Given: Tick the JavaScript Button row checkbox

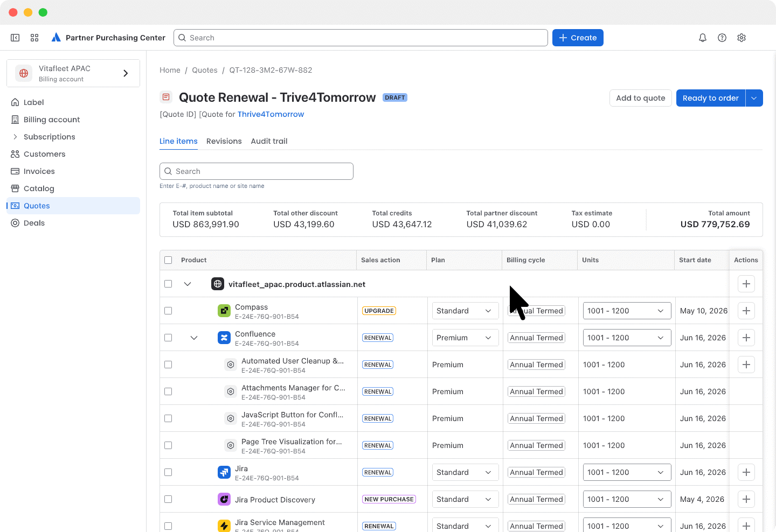Looking at the screenshot, I should tap(168, 418).
